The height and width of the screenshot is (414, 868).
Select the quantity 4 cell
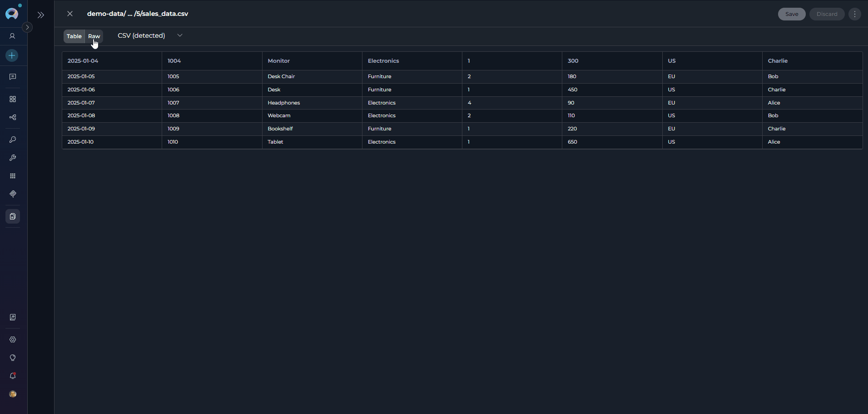tap(512, 103)
